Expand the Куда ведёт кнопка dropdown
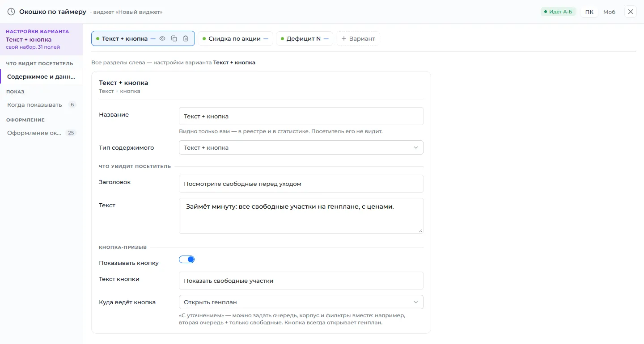The height and width of the screenshot is (344, 644). tap(301, 302)
